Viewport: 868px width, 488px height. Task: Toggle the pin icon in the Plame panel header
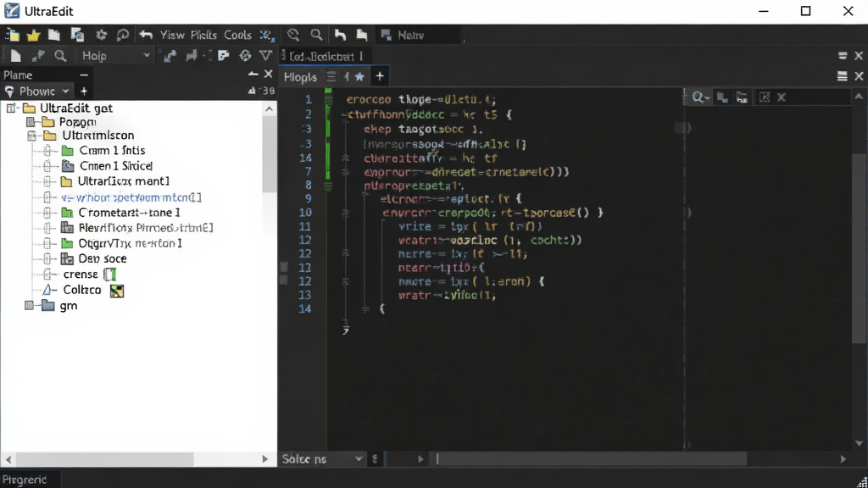coord(253,74)
